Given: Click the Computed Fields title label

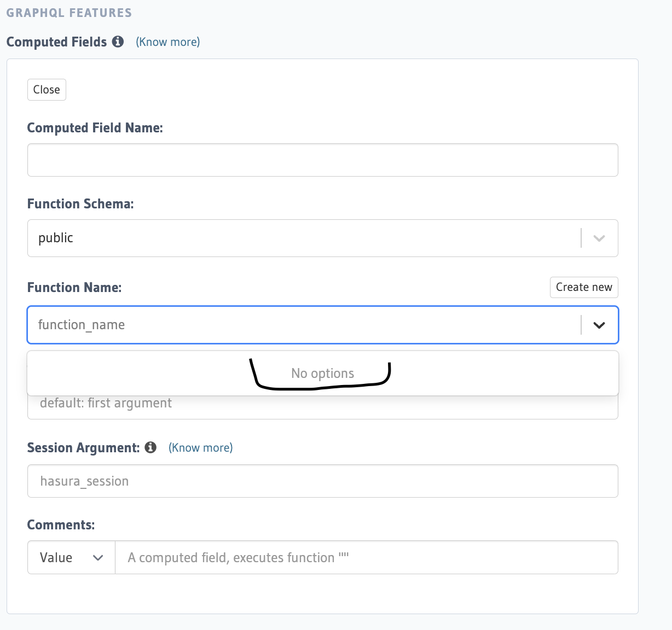Looking at the screenshot, I should pyautogui.click(x=57, y=42).
